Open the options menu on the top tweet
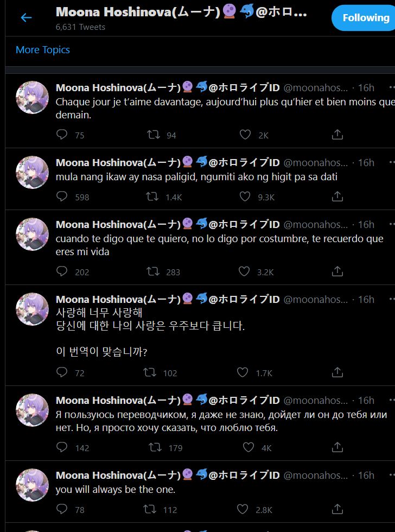395x532 pixels. click(x=390, y=87)
